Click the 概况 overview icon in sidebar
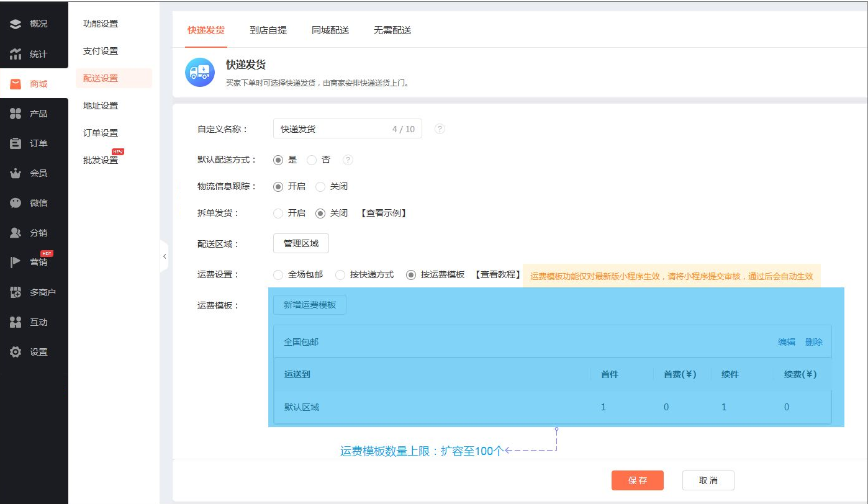Viewport: 868px width, 504px height. (x=16, y=24)
